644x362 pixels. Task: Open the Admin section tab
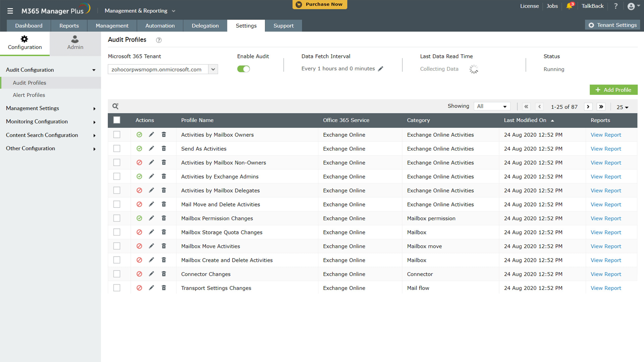coord(75,43)
